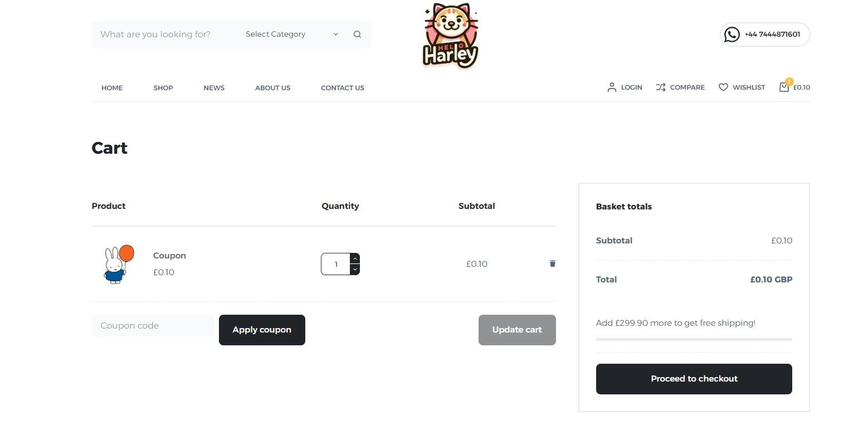The height and width of the screenshot is (430, 868).
Task: Click the Compare arrows icon
Action: pyautogui.click(x=661, y=87)
